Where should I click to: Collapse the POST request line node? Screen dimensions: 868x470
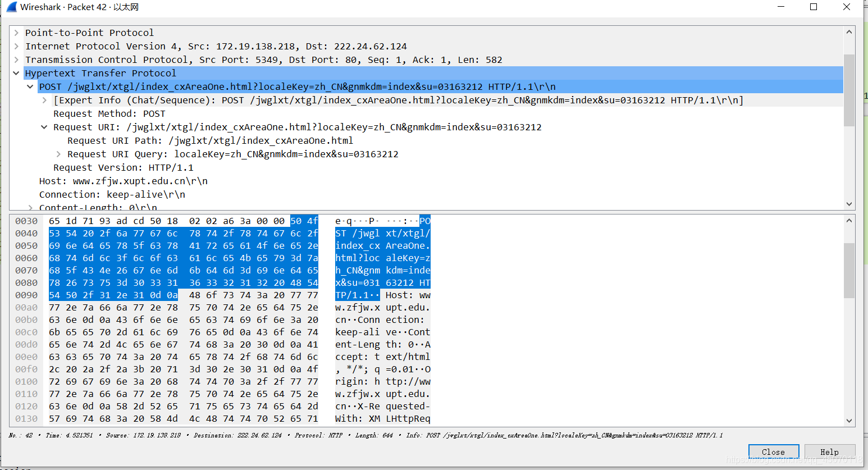30,86
